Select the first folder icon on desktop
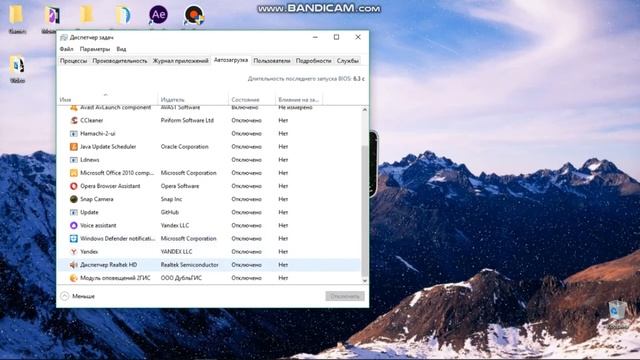640x360 pixels. click(x=16, y=14)
